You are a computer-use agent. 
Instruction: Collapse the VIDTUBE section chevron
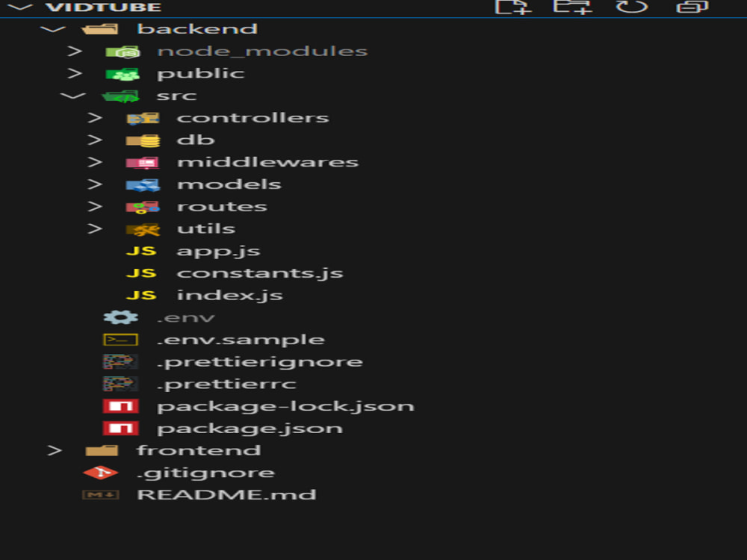pos(20,7)
